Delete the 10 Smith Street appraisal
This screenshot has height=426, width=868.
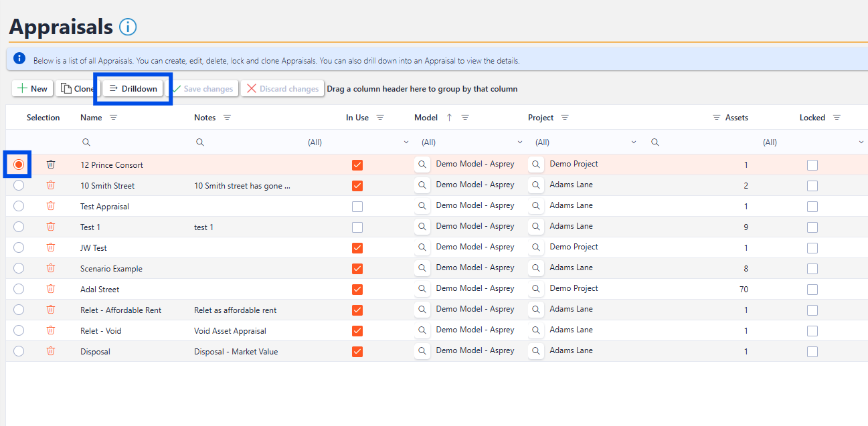click(x=51, y=185)
